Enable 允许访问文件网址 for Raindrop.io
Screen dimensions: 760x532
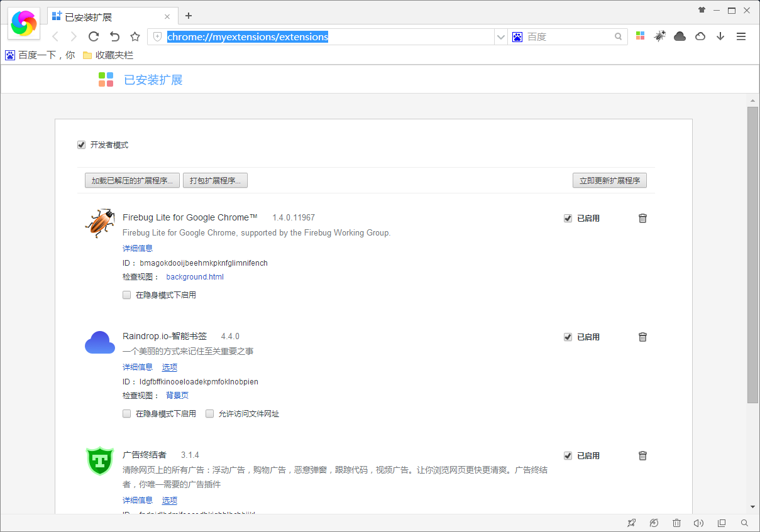click(x=210, y=414)
